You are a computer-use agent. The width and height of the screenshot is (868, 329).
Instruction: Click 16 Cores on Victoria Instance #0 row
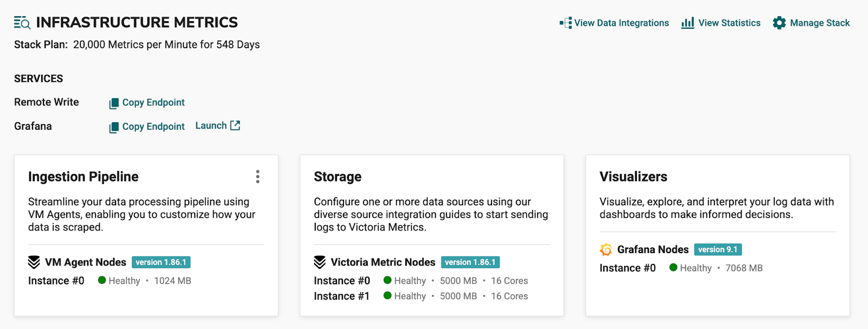point(509,281)
